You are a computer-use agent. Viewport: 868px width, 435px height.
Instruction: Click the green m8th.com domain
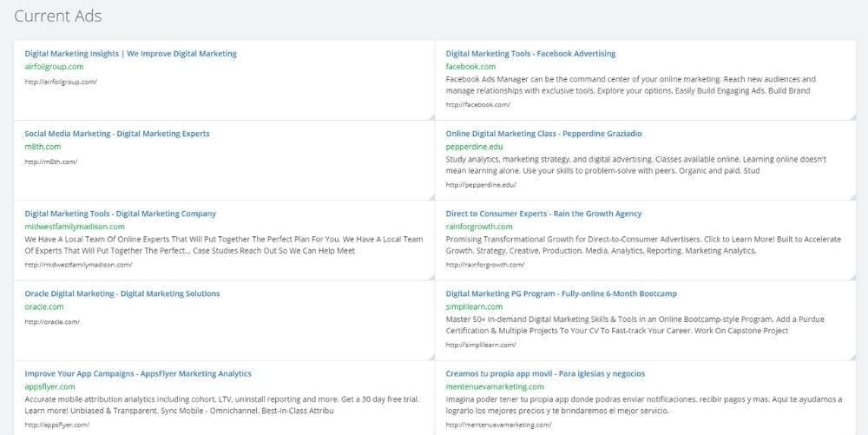coord(43,147)
